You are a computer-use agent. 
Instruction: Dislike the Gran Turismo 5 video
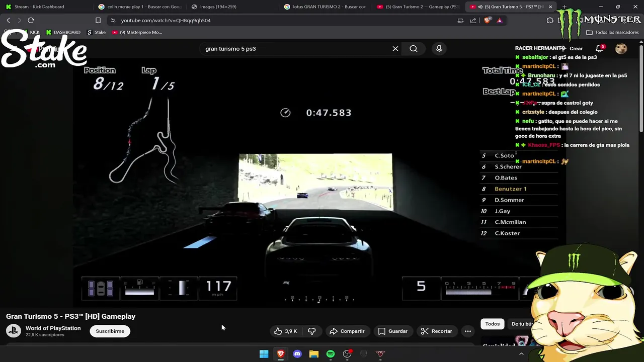coord(312,331)
